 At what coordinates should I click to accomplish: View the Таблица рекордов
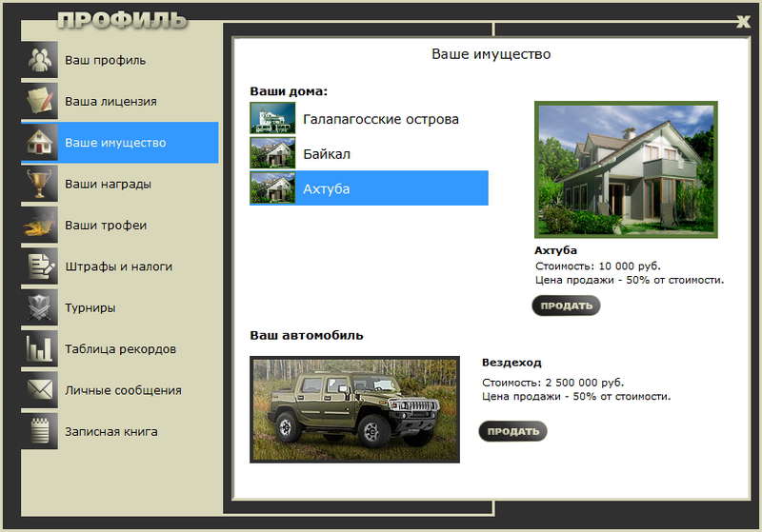[120, 349]
